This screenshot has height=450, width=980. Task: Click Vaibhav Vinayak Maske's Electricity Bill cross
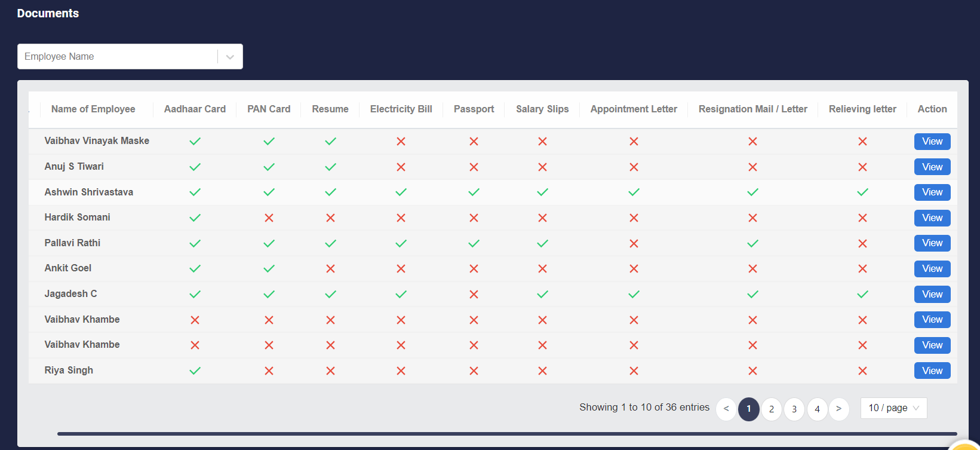pos(401,142)
